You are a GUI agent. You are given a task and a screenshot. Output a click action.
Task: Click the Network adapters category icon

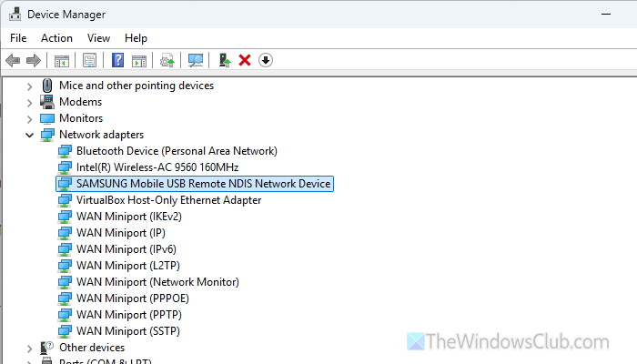point(47,135)
